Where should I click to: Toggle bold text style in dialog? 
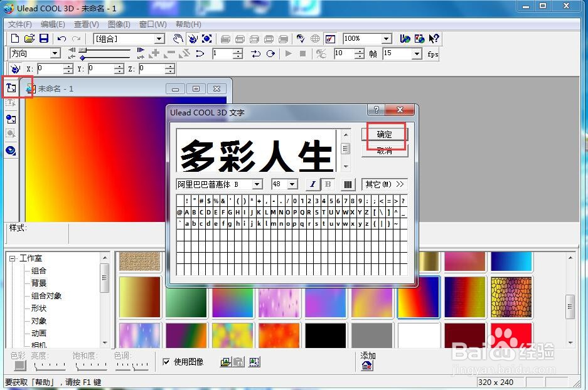[x=328, y=184]
